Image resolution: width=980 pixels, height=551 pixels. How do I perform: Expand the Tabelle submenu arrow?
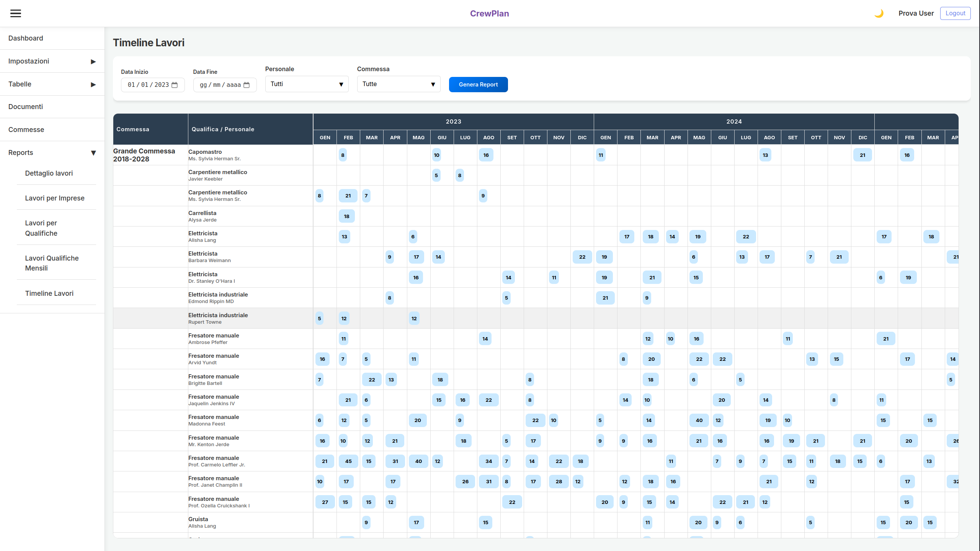click(93, 85)
